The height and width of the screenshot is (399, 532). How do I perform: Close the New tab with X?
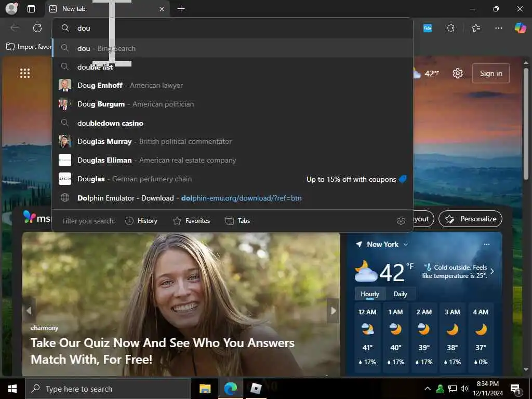click(162, 9)
